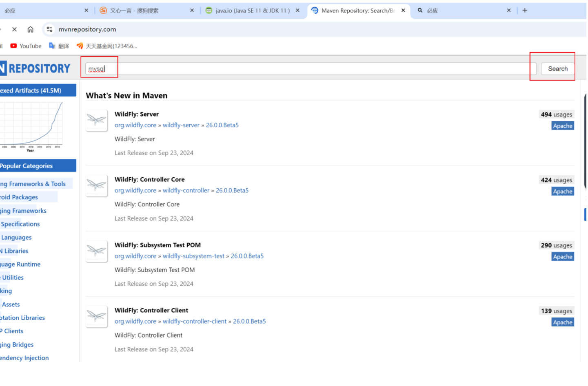Open the WildFly: Subsystem Test POM title
588x386 pixels.
[x=158, y=245]
